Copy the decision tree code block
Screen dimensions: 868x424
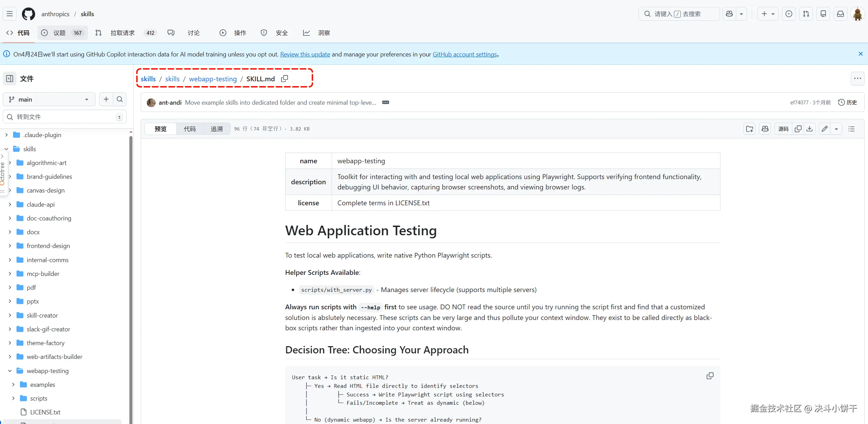coord(710,376)
